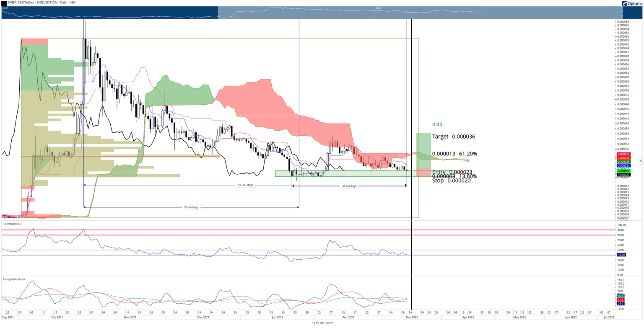The width and height of the screenshot is (644, 328).
Task: Expand the side panel with the arrow tab
Action: (641, 160)
